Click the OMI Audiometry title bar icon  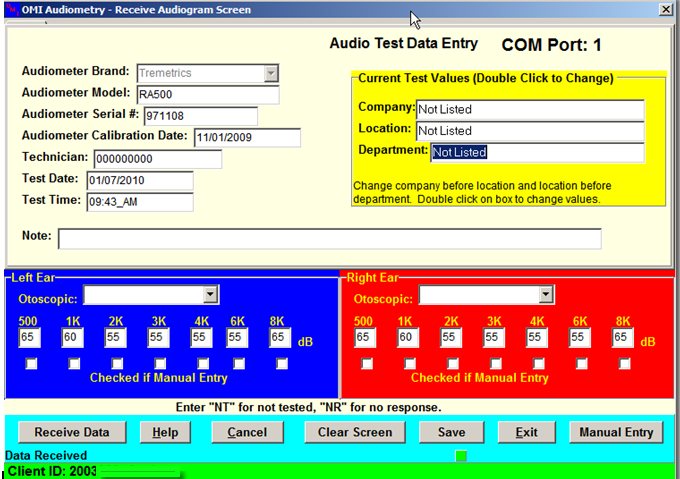(x=12, y=9)
